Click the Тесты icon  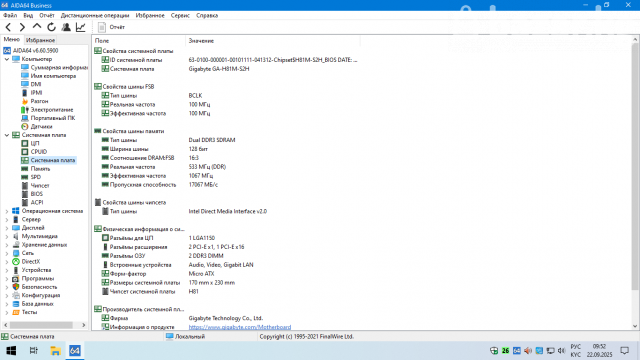(16, 312)
